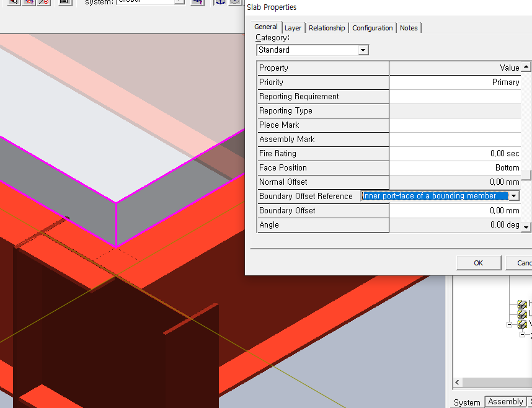Screen dimensions: 532x408
Task: Collapse the 'V' member system tree node
Action: [509, 325]
